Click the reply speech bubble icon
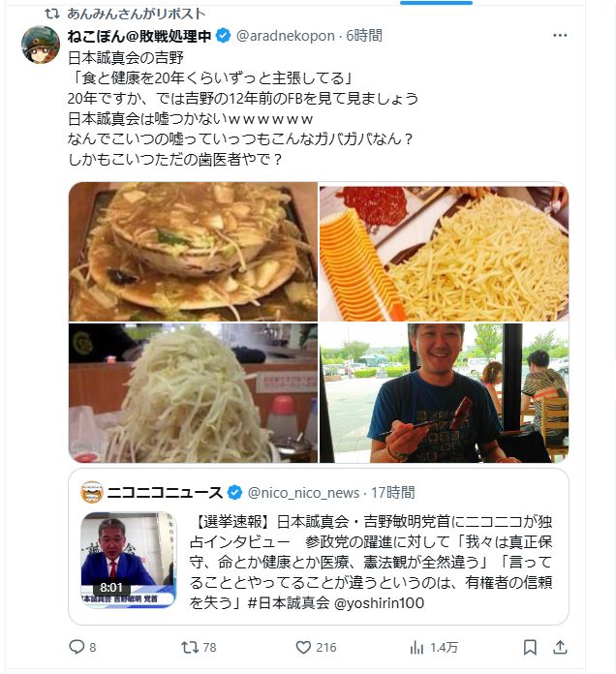This screenshot has width=616, height=674. click(x=77, y=647)
